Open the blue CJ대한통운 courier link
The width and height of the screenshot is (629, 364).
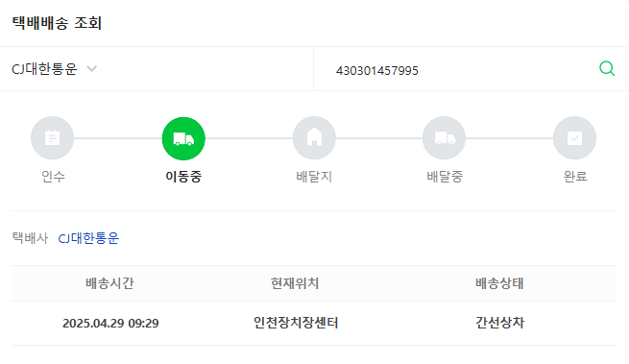(x=88, y=238)
